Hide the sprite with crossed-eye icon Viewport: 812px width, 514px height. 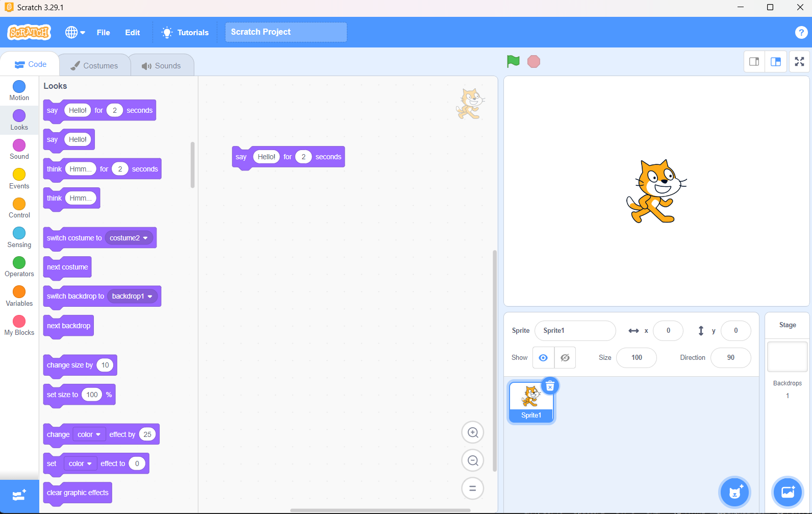click(x=565, y=358)
